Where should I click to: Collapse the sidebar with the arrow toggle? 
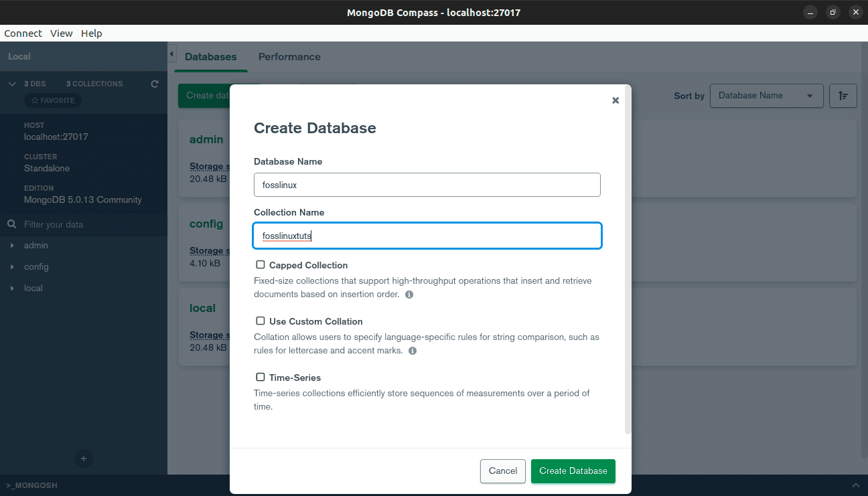pos(171,53)
